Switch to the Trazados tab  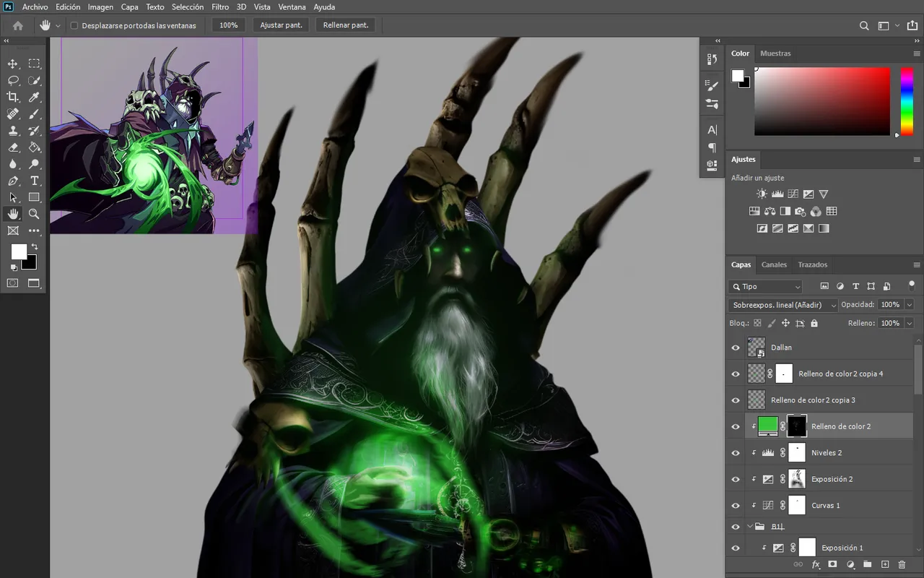[x=813, y=264]
